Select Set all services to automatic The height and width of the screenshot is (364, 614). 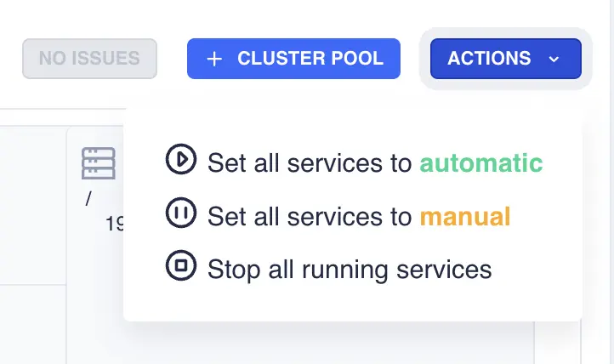pos(355,162)
